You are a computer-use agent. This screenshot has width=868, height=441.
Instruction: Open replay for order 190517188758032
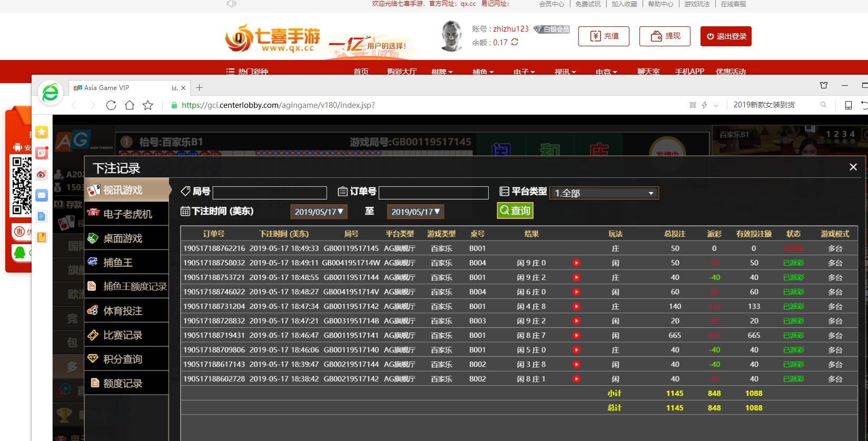pyautogui.click(x=576, y=263)
